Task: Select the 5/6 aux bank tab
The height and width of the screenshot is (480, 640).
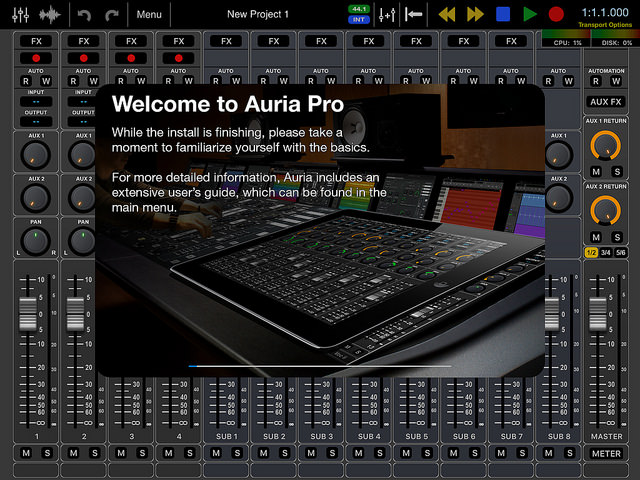Action: click(x=620, y=253)
